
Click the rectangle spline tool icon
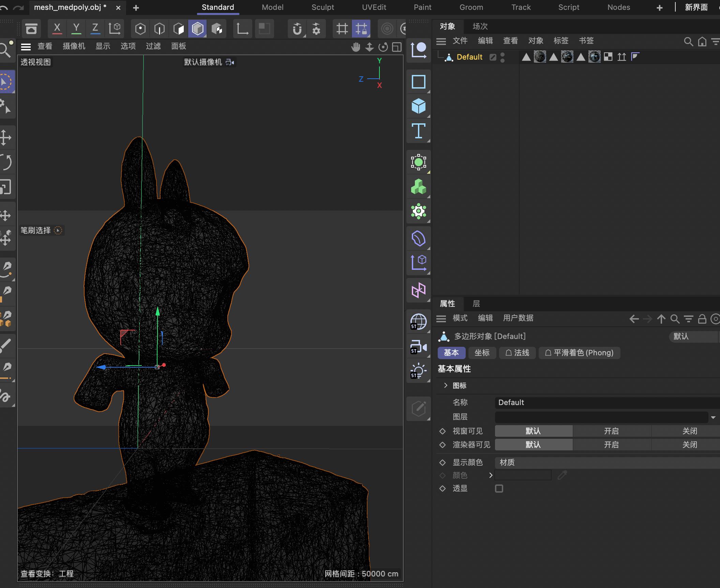(419, 82)
